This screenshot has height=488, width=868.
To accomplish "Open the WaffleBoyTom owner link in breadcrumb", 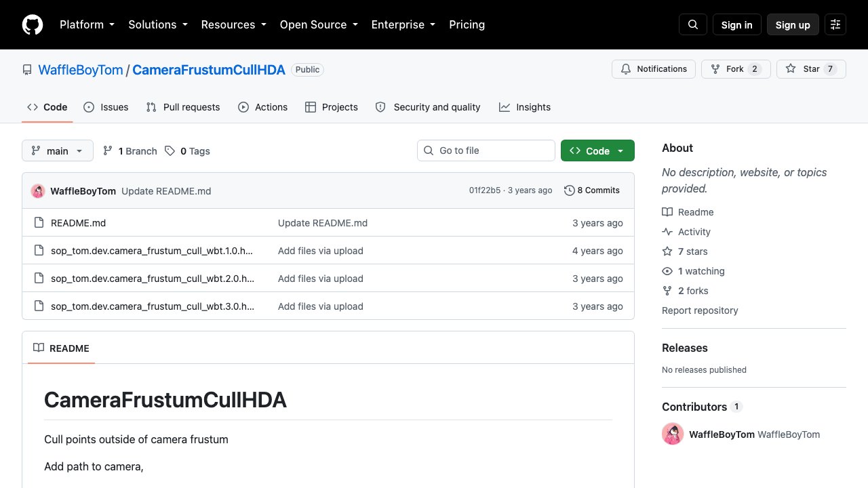I will (x=81, y=70).
